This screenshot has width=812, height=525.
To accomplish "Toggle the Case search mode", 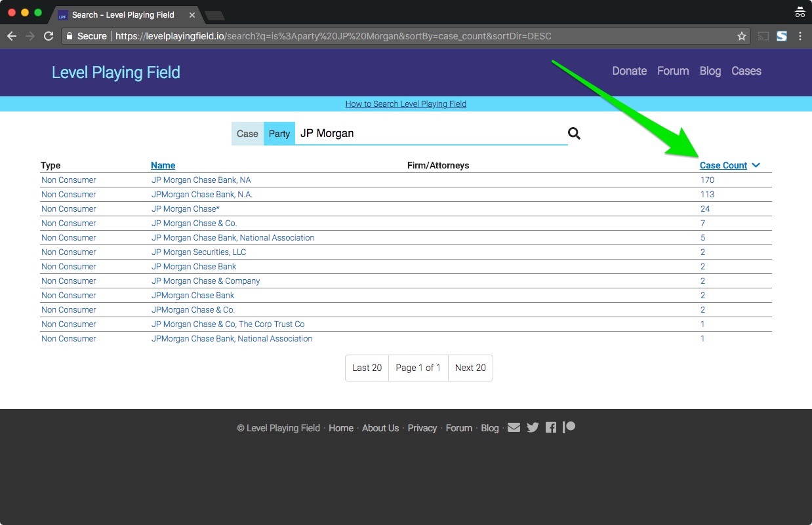I will (x=247, y=134).
